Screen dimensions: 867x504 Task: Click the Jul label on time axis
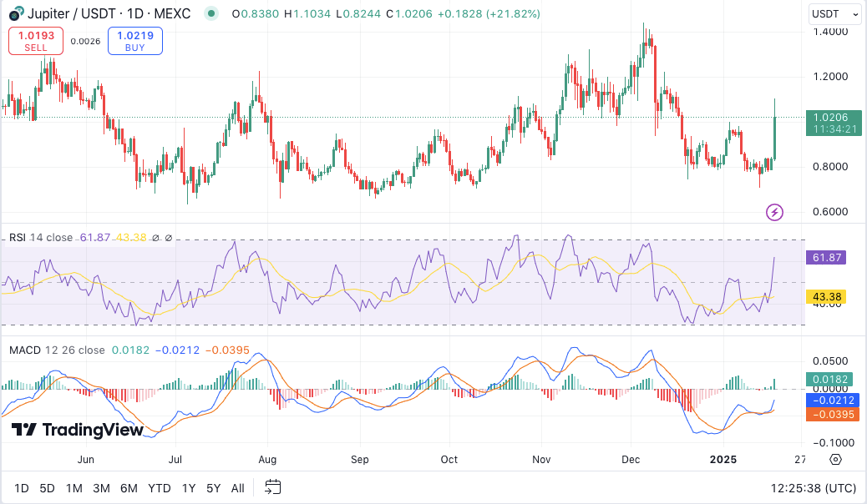(175, 459)
